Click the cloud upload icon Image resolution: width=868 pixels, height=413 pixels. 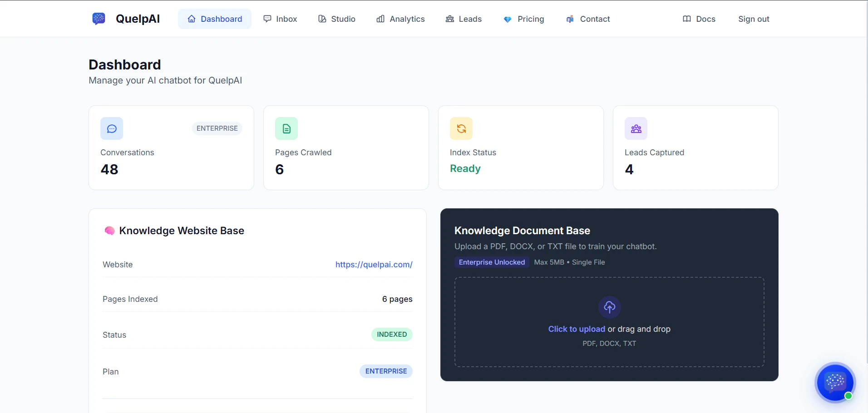point(610,307)
